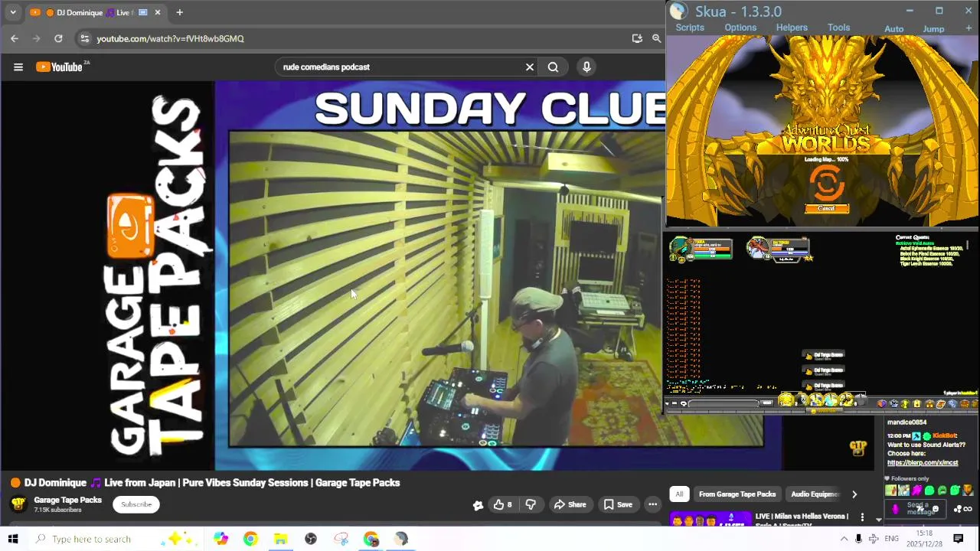980x551 pixels.
Task: Open the site information icon in address bar
Action: [x=85, y=38]
